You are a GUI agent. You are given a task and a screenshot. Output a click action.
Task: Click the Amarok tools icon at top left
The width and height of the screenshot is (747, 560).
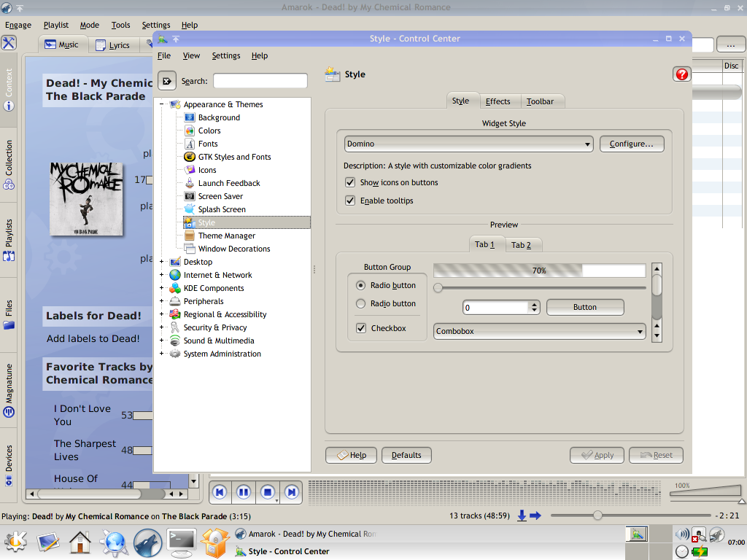tap(9, 43)
